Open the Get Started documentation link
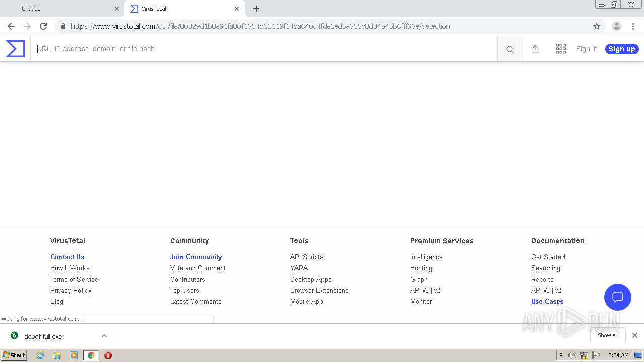This screenshot has width=644, height=362. 548,257
